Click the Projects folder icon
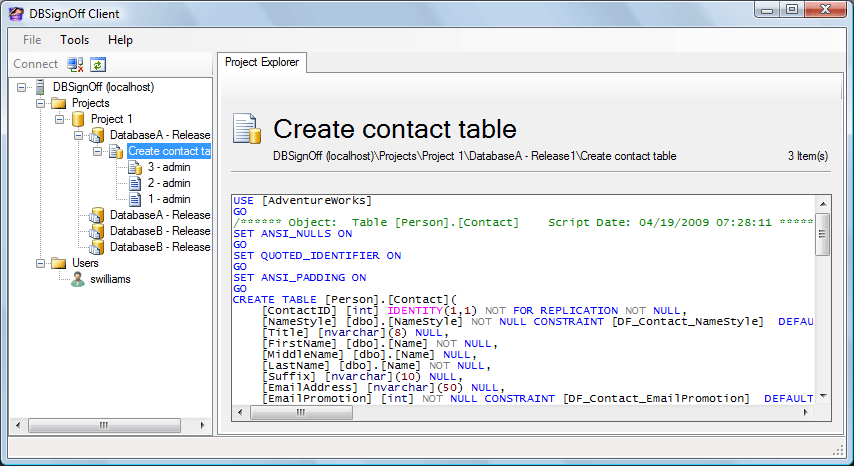 tap(58, 103)
